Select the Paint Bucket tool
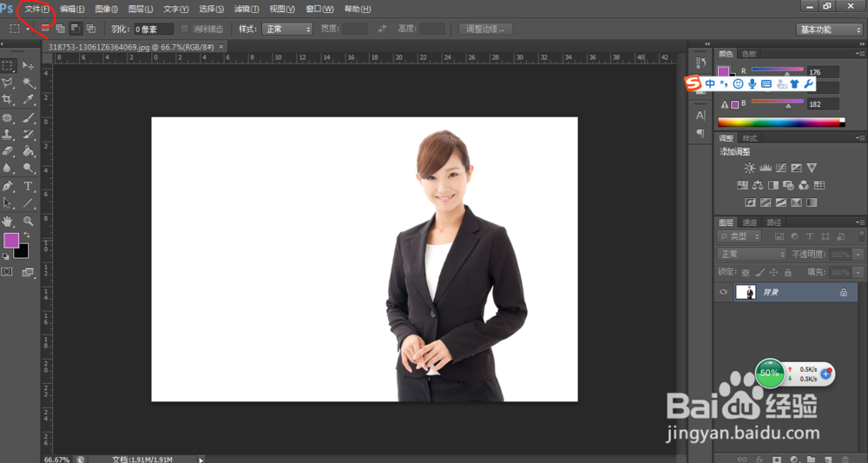Screen dimensions: 868x463 click(x=28, y=150)
